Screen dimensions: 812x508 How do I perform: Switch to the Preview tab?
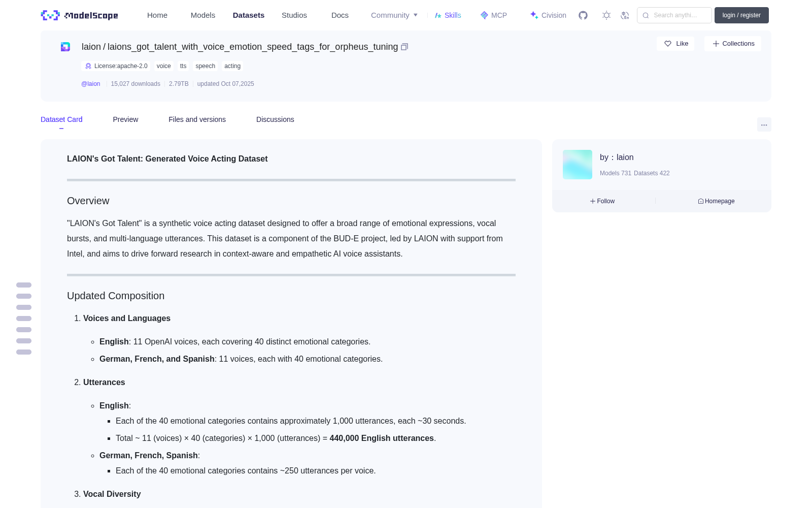[x=125, y=119]
